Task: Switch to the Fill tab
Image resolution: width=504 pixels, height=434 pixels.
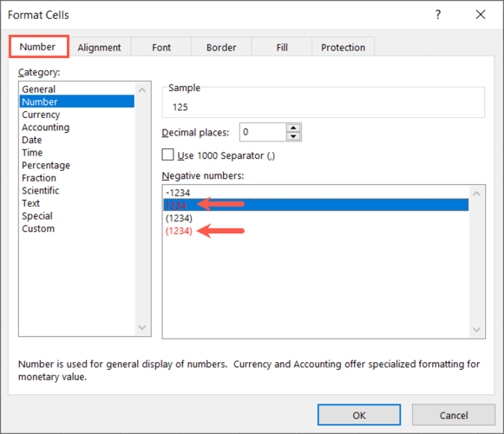Action: click(282, 47)
